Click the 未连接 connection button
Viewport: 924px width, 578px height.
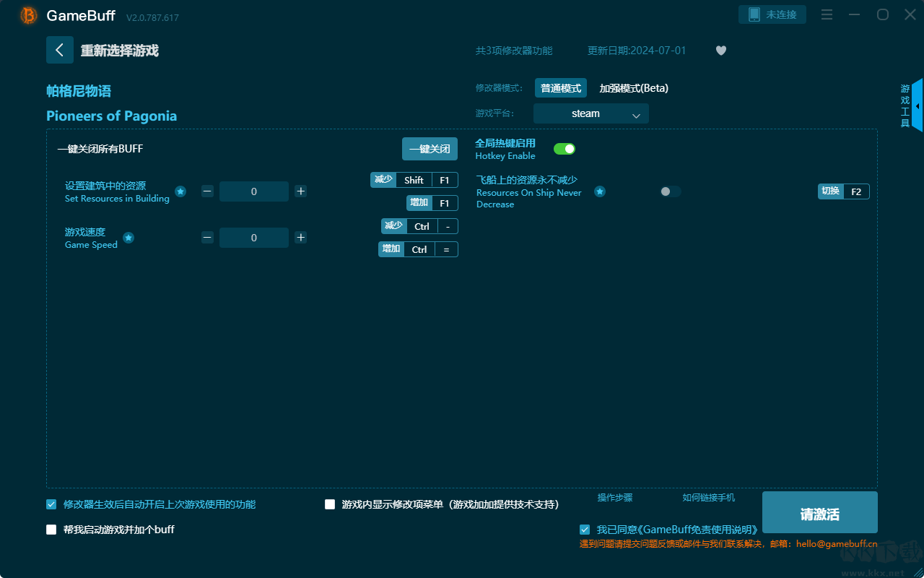point(772,14)
